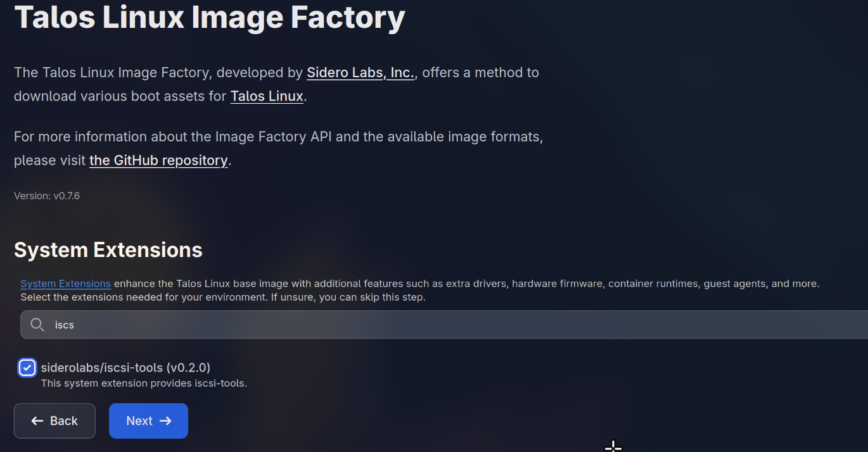This screenshot has width=868, height=452.
Task: Click the right arrow icon inside the Next button
Action: [x=165, y=420]
